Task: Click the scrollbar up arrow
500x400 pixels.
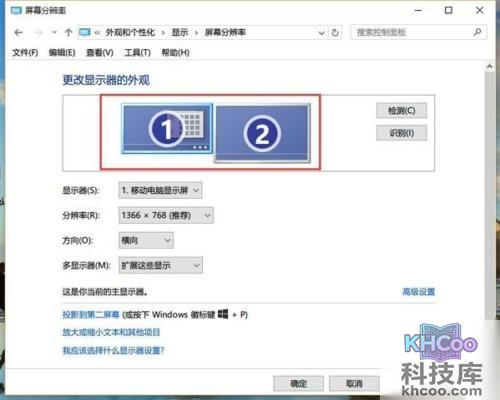Action: click(489, 67)
